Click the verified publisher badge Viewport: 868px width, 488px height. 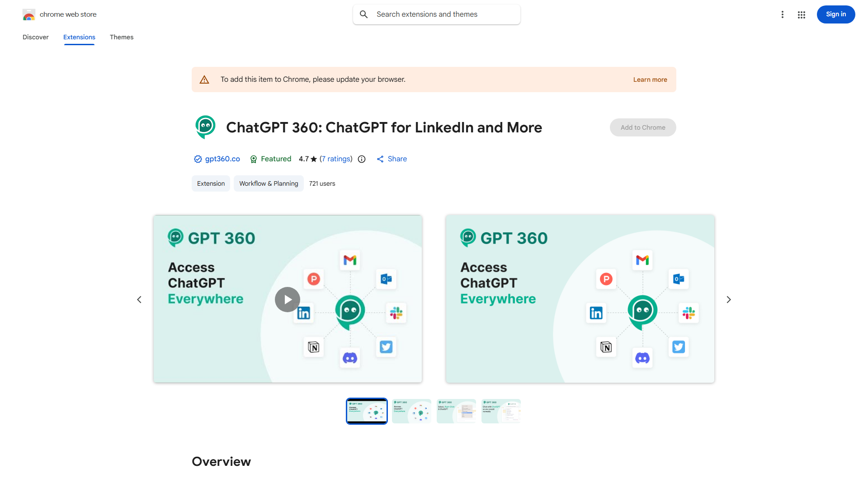pyautogui.click(x=198, y=159)
